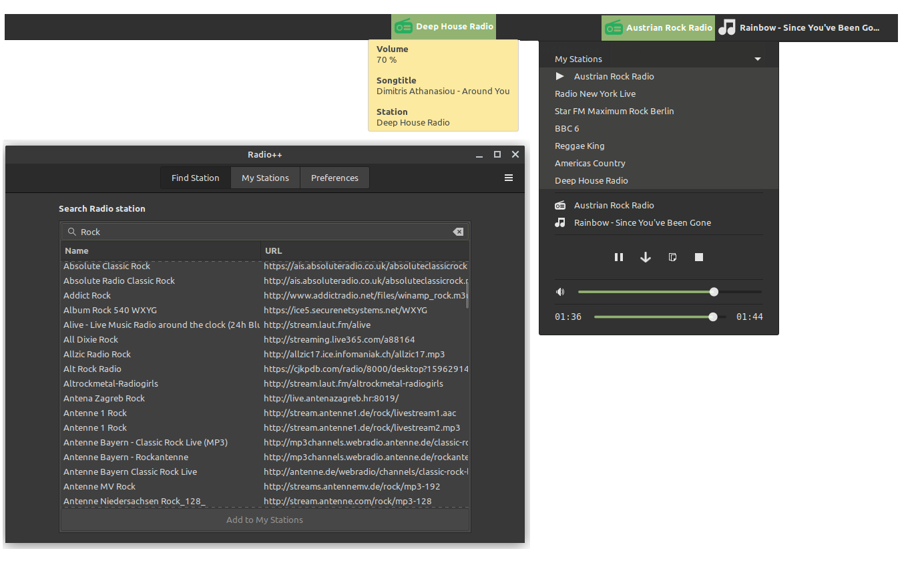The height and width of the screenshot is (561, 924).
Task: Click the magnifier icon in the search field
Action: 72,232
